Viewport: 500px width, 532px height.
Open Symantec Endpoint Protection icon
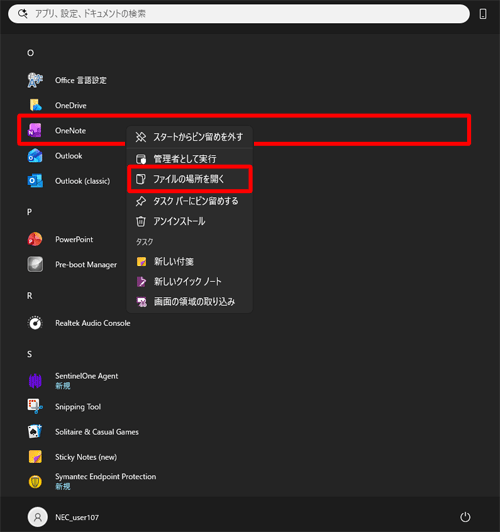(35, 481)
